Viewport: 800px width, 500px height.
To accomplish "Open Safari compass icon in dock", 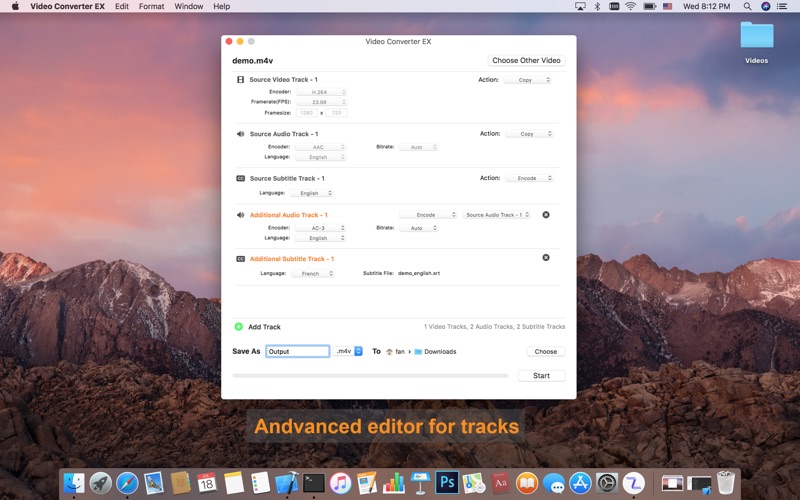I will pyautogui.click(x=127, y=483).
